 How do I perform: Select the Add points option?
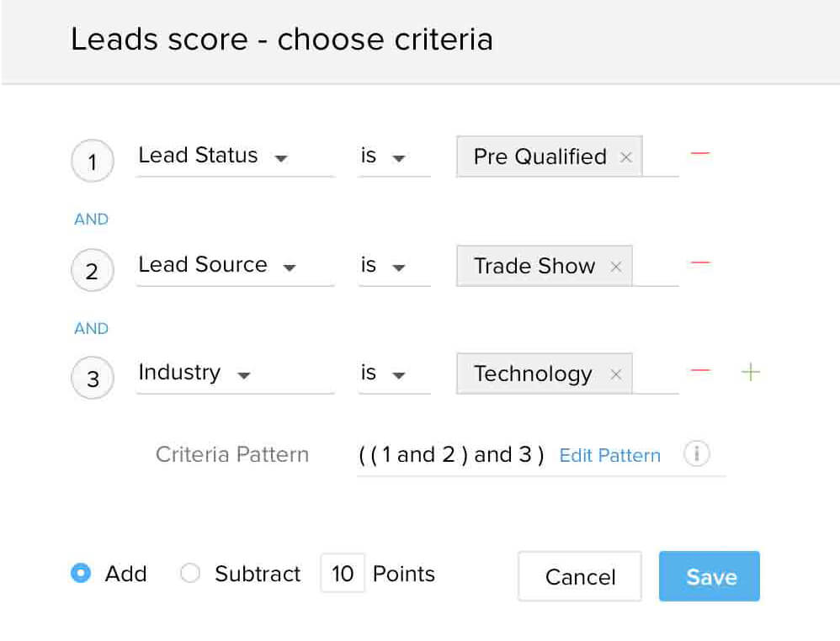click(82, 573)
